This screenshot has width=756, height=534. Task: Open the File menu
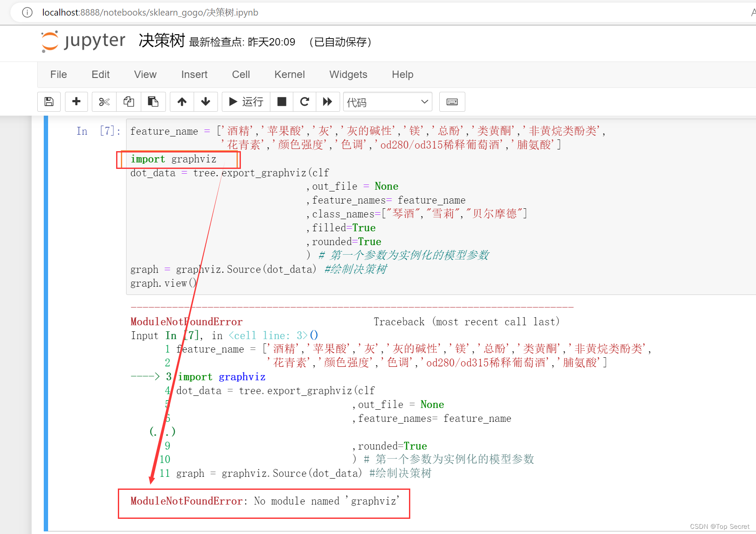58,74
